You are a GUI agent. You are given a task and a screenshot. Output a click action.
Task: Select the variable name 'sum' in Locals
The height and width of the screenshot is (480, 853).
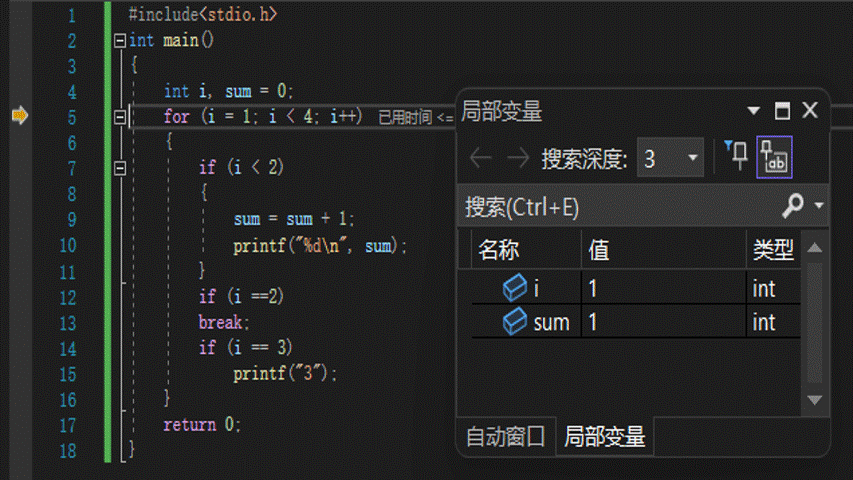(x=551, y=323)
